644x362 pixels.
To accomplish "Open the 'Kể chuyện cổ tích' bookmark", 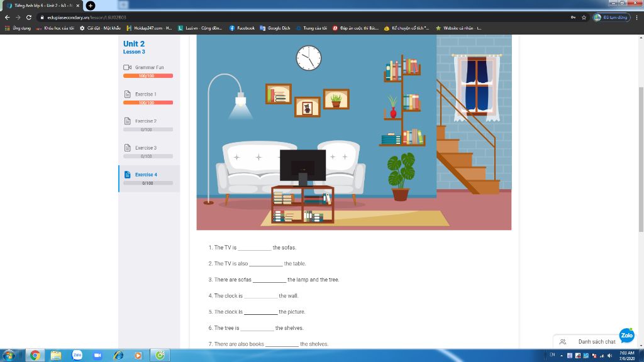I will click(x=407, y=28).
